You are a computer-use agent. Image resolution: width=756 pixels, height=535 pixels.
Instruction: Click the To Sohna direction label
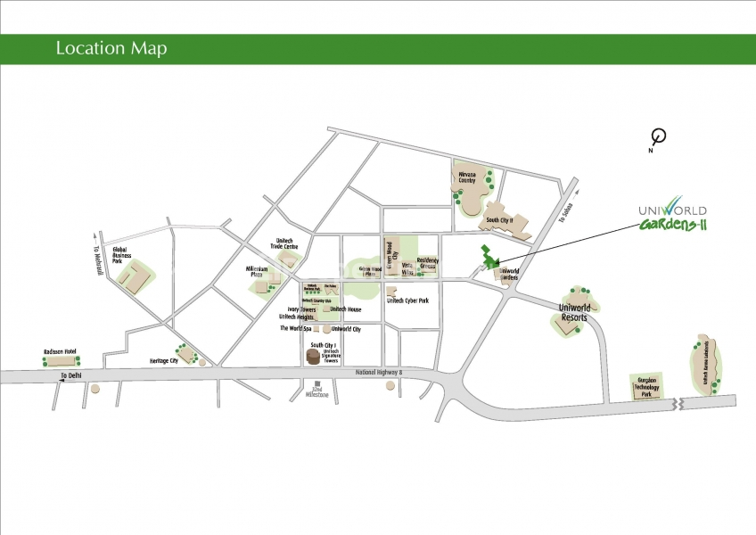coord(565,213)
